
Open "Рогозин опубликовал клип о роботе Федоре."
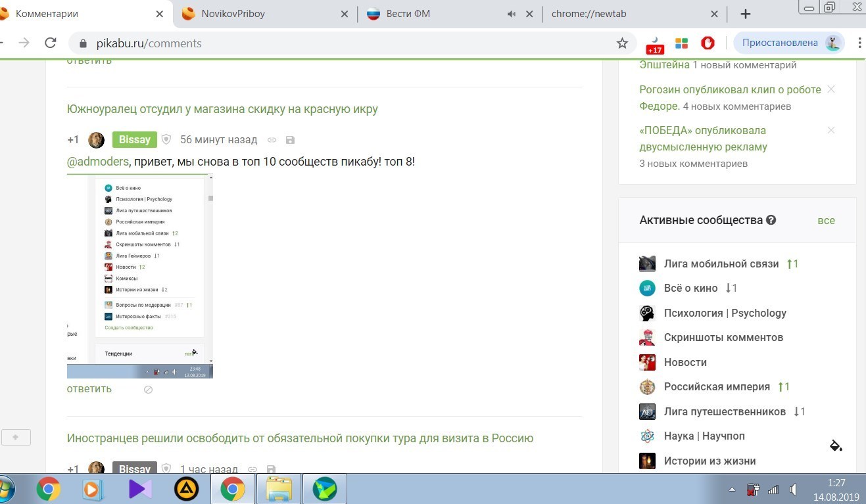(730, 97)
